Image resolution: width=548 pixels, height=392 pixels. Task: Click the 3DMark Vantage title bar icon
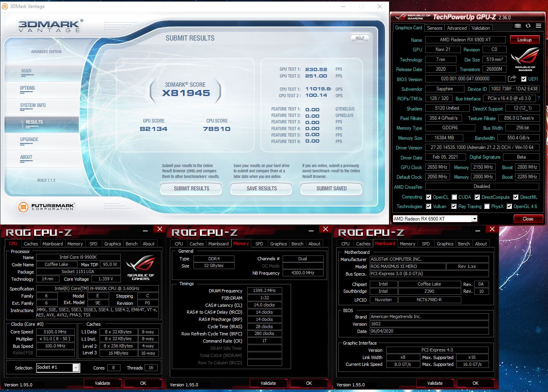[x=5, y=6]
